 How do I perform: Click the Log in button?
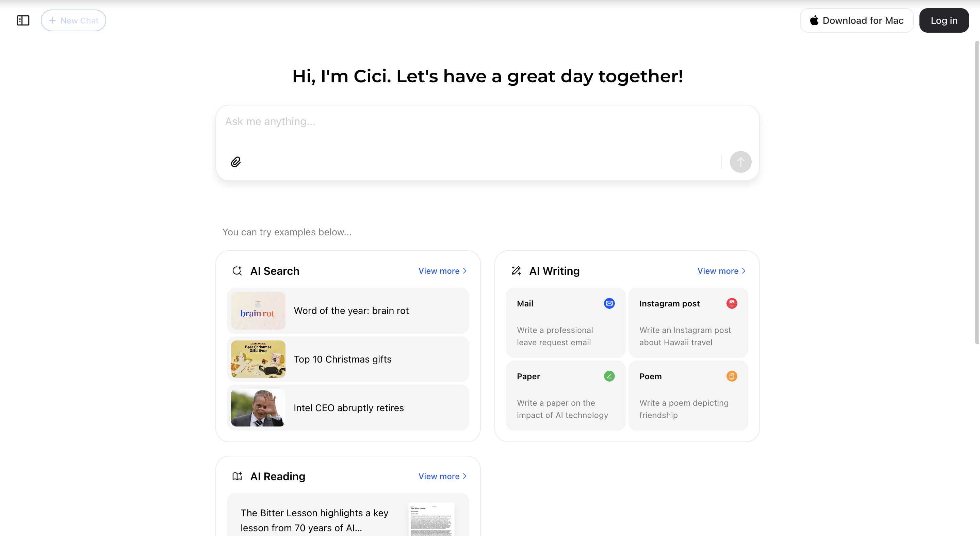(x=944, y=20)
